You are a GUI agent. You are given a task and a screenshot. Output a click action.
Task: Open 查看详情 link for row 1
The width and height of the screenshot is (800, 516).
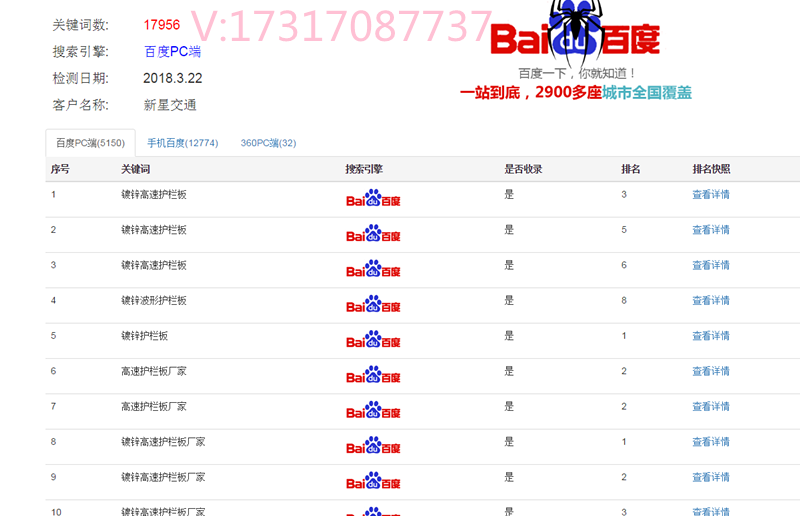pyautogui.click(x=711, y=194)
